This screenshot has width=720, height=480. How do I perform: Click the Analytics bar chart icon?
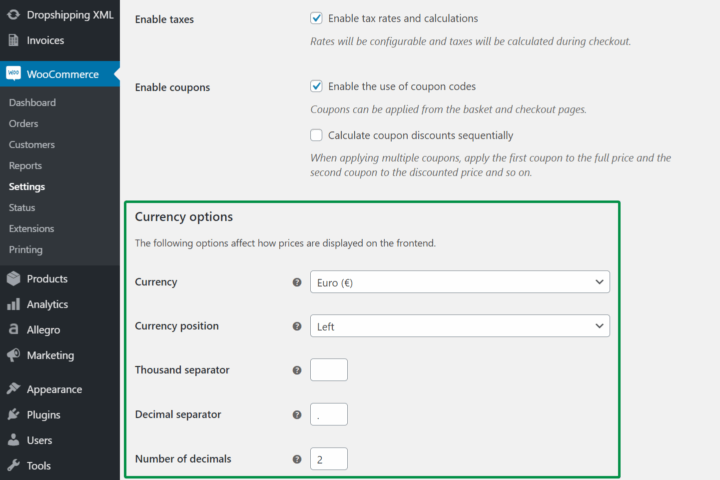click(14, 304)
